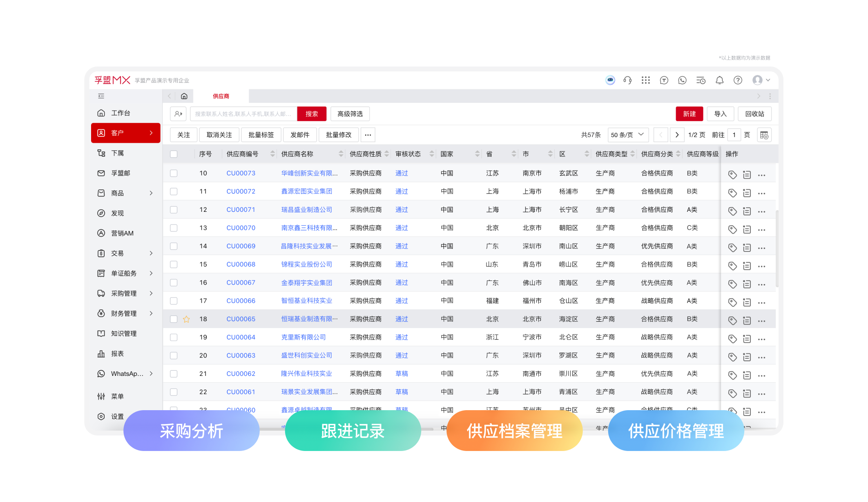Open the table column settings icon near pagination
868x502 pixels.
pyautogui.click(x=763, y=135)
